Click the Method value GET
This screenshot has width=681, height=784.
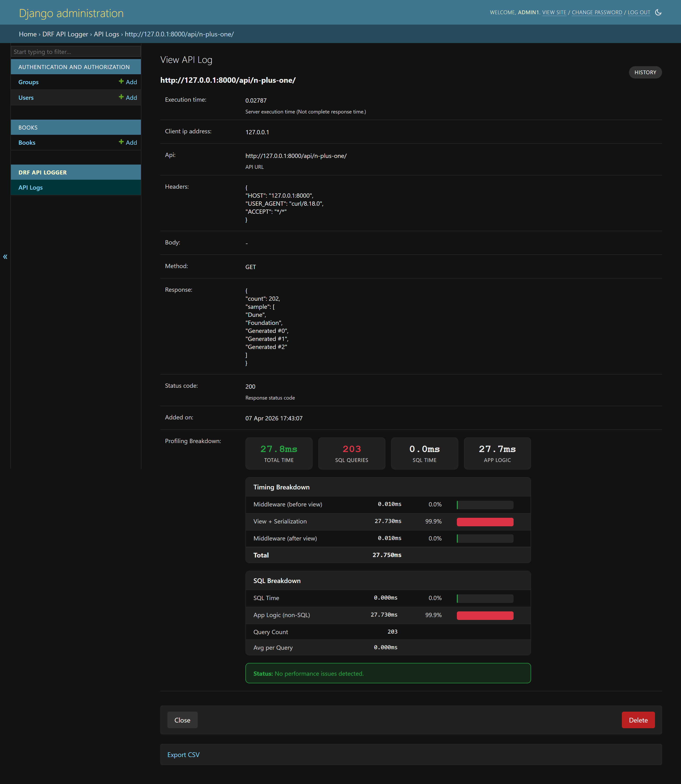[250, 267]
